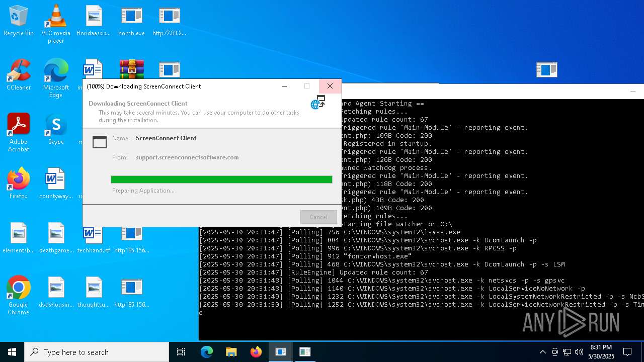Click the 'Starting file watcher on C:\' line

pos(396,224)
